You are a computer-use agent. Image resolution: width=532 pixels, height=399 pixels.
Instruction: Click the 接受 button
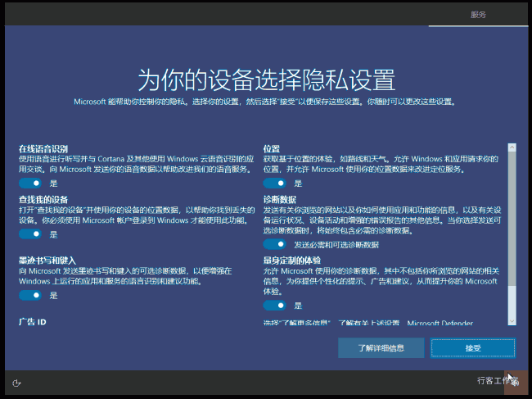(x=473, y=348)
